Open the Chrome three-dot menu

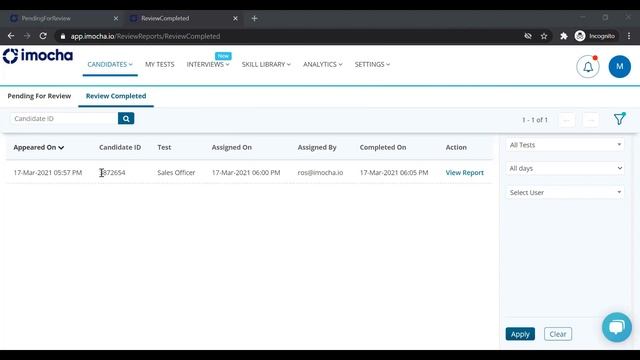click(x=629, y=36)
